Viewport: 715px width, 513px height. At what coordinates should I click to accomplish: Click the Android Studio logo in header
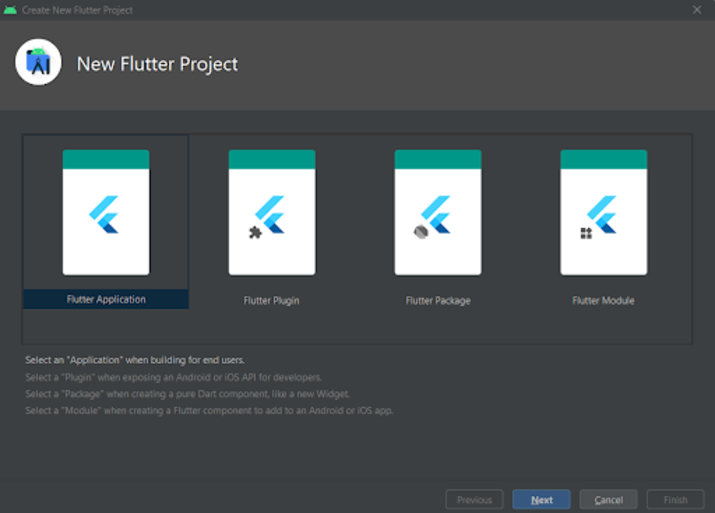(x=38, y=62)
